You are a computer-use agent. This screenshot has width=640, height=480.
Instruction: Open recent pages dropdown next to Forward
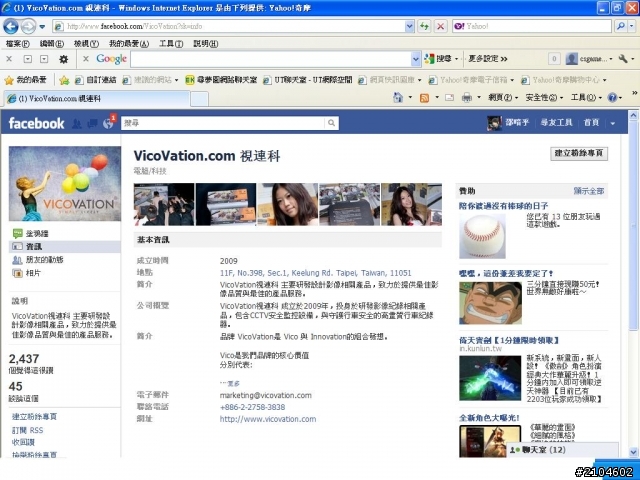tap(42, 27)
